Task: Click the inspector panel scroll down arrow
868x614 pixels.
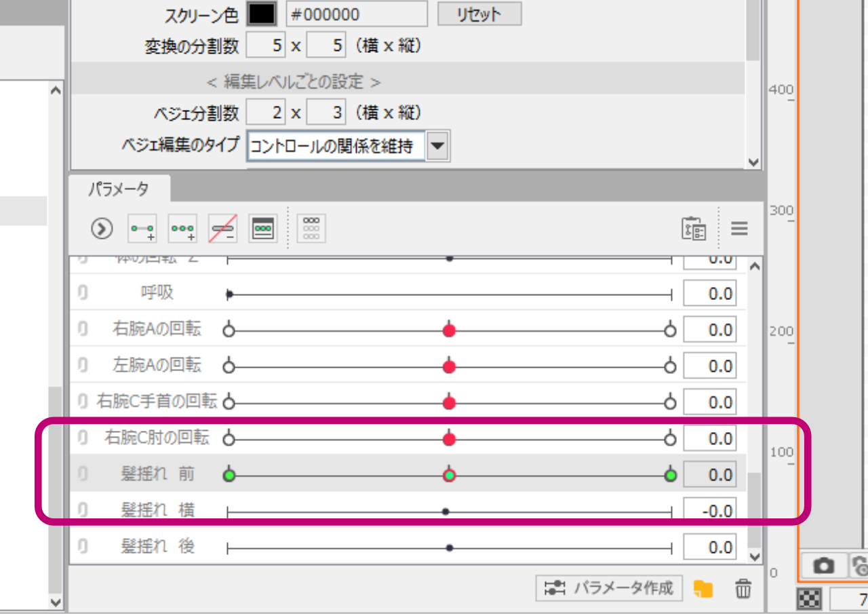Action: (753, 162)
